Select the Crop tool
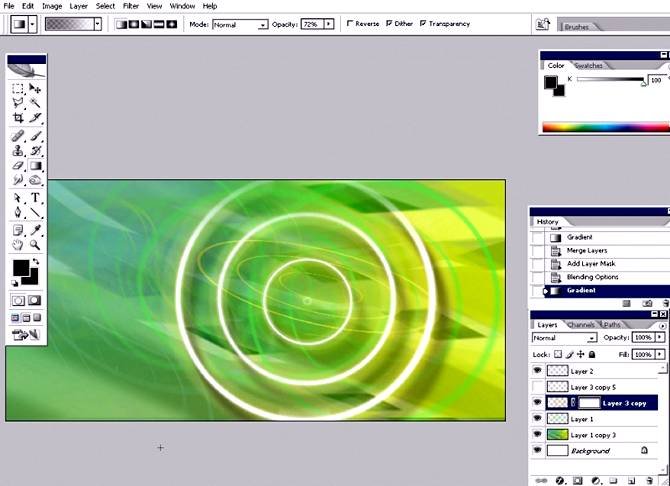The height and width of the screenshot is (486, 670). point(19,118)
